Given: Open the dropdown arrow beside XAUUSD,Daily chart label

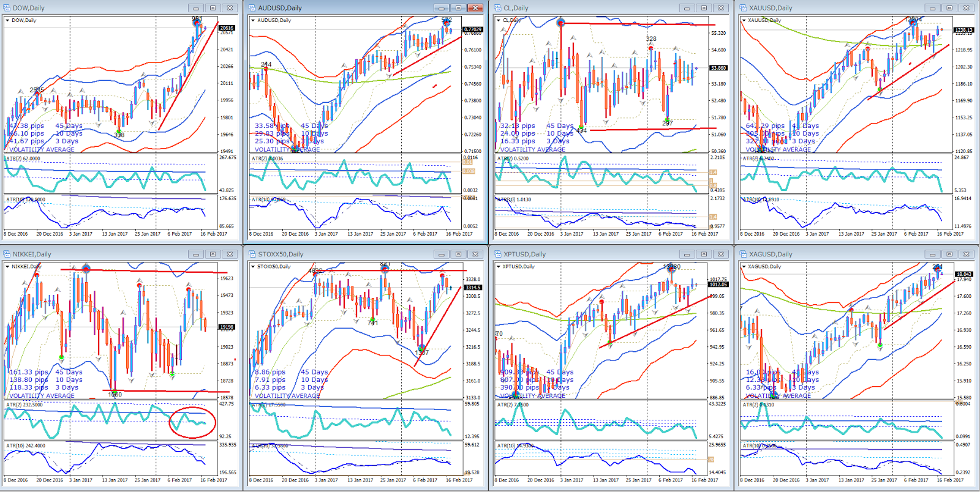Looking at the screenshot, I should pos(744,20).
